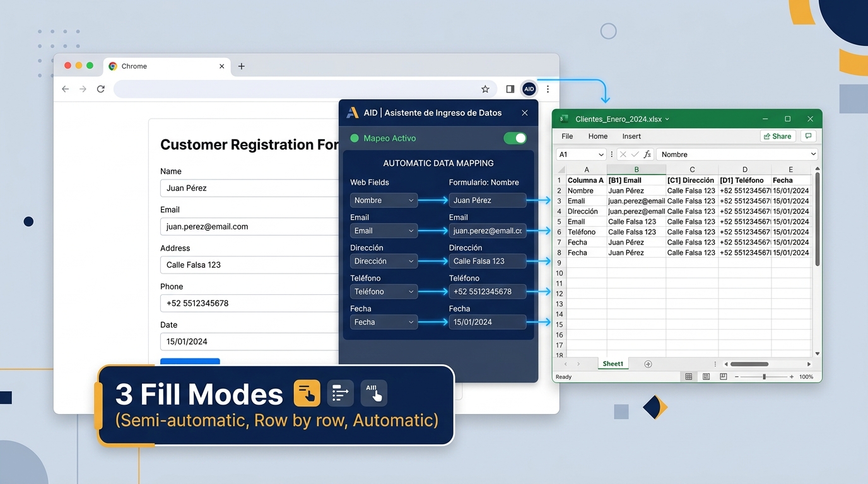The image size is (868, 484).
Task: Click the Excel zoom slider handle
Action: coord(764,377)
